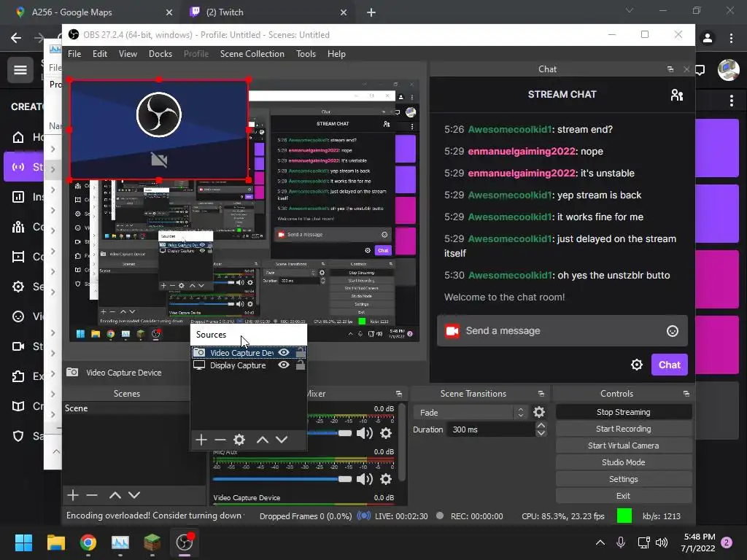Open the View menu in OBS
The width and height of the screenshot is (747, 560).
click(128, 54)
